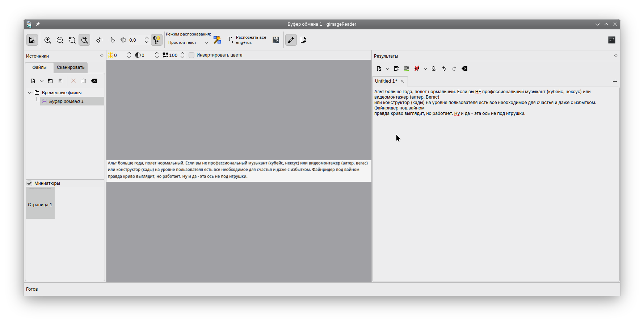Open the add-image dropdown arrow in sources
The height and width of the screenshot is (324, 644).
click(42, 81)
